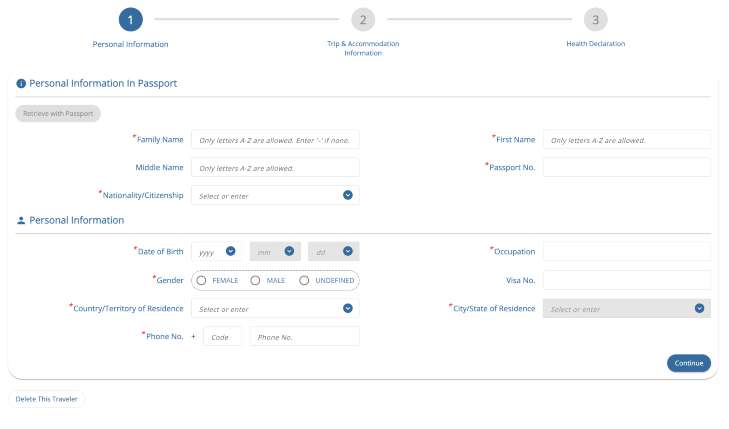The width and height of the screenshot is (729, 429).
Task: Open the City/State of Residence dropdown
Action: coord(627,309)
